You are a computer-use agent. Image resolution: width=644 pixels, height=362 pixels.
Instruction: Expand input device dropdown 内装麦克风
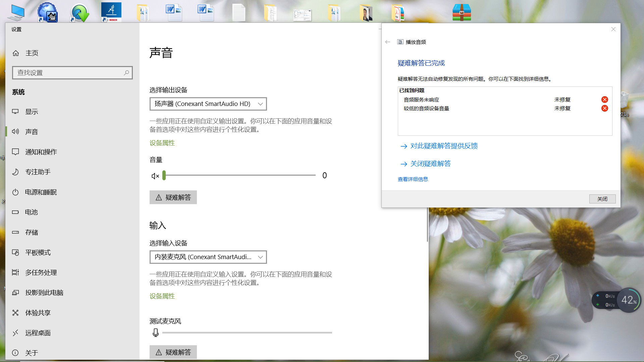pos(208,257)
